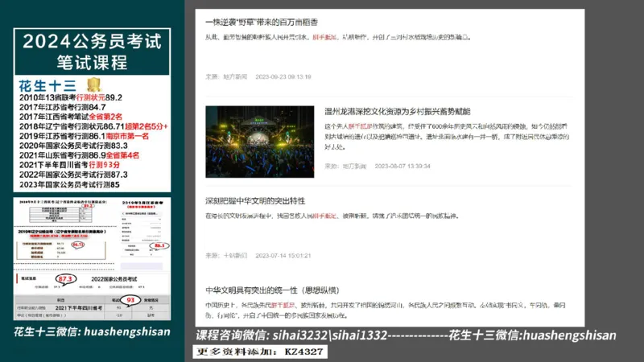Click the row 2020年国家公务员考试行测83.3
The height and width of the screenshot is (362, 644).
[73, 146]
